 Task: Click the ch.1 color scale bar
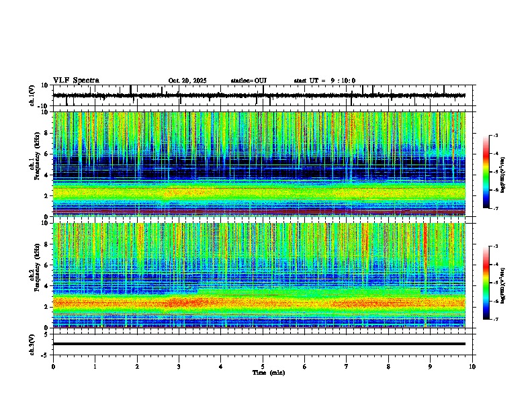click(x=486, y=172)
